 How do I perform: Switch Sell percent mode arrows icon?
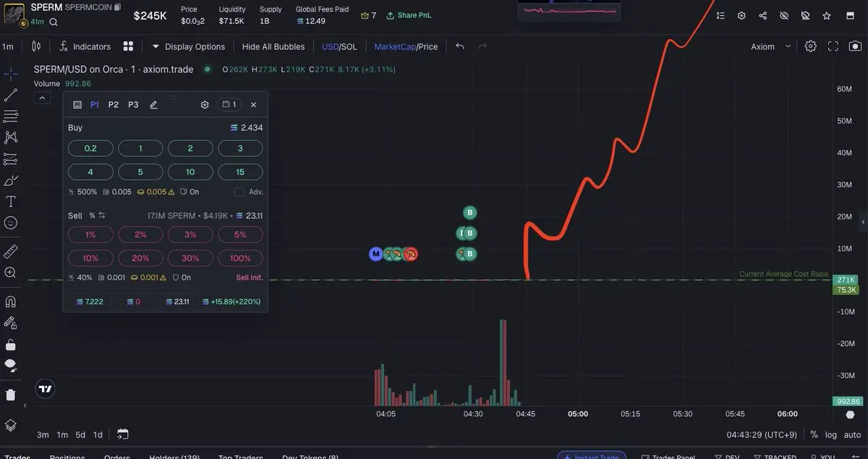tap(102, 215)
